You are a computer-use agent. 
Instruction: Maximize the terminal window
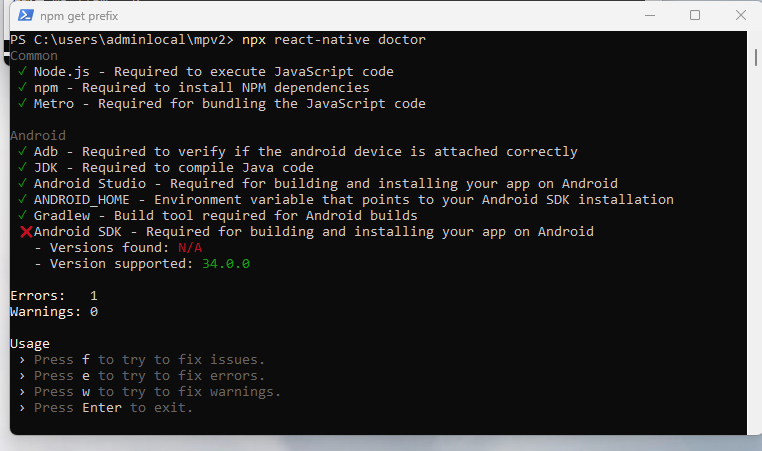point(695,15)
